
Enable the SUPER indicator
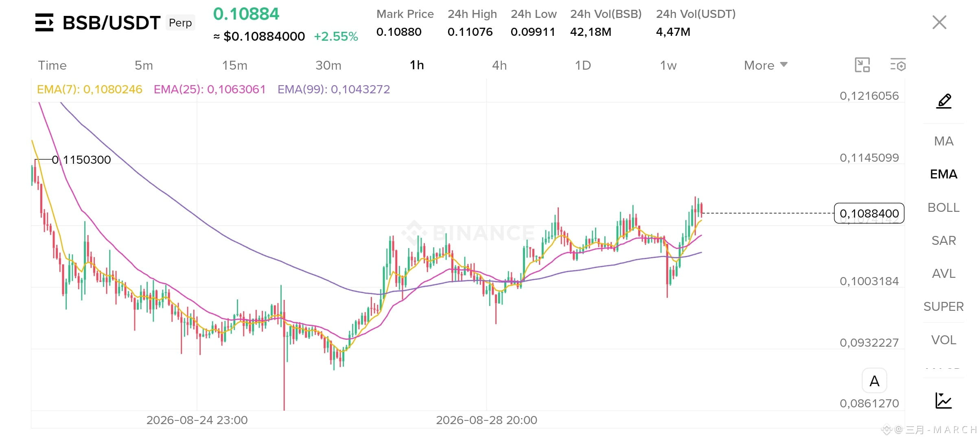pyautogui.click(x=944, y=306)
